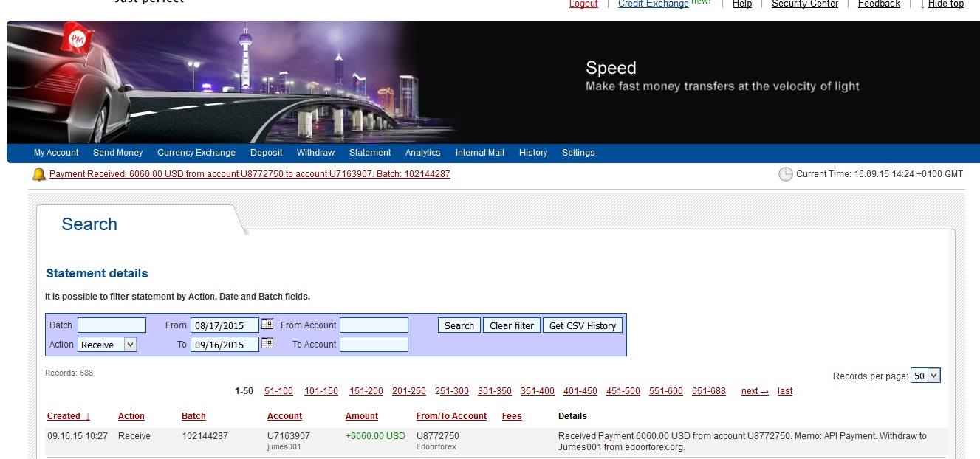Click the Logout link
Image resolution: width=980 pixels, height=459 pixels.
[583, 4]
